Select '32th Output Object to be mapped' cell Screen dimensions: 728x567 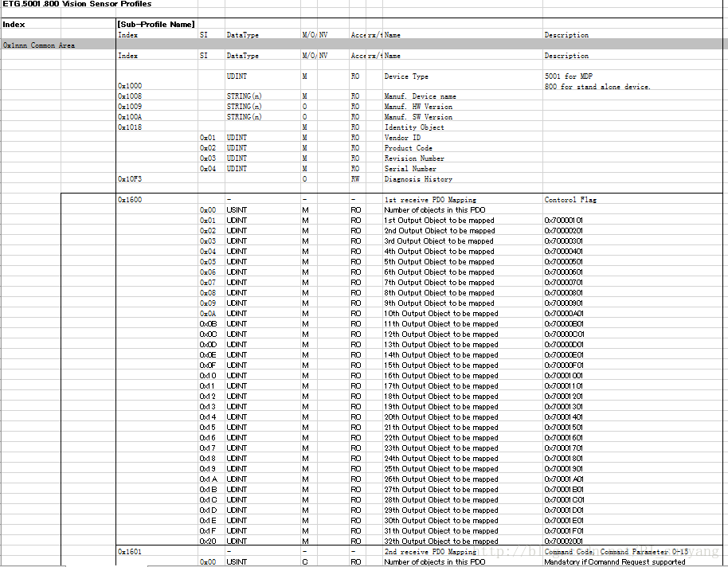(x=441, y=542)
